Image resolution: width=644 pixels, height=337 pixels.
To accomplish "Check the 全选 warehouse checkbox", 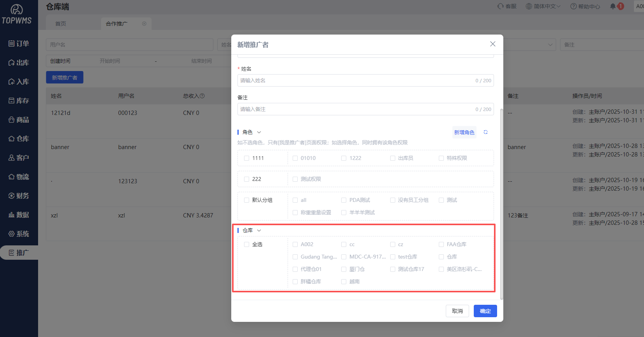I will coord(246,244).
